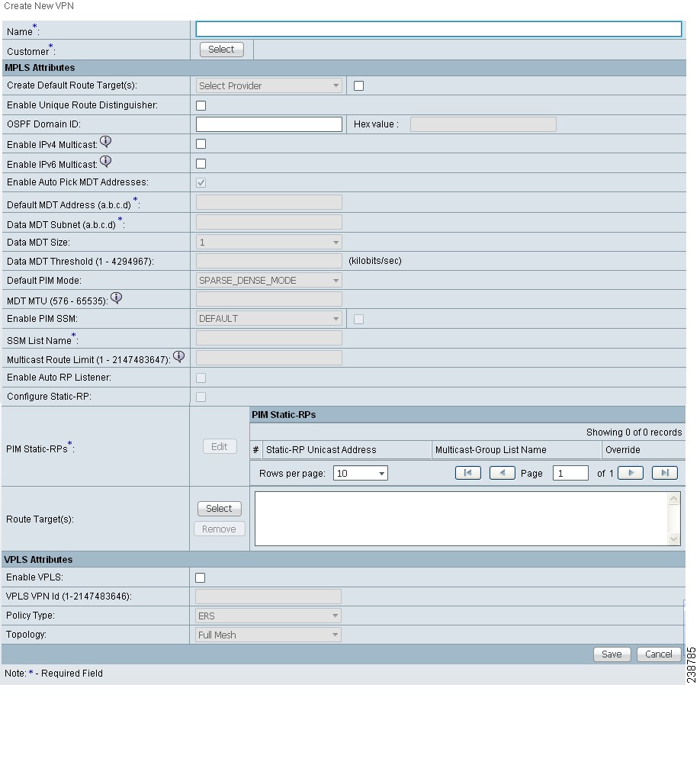
Task: Click scroll up arrow in Route Target(s) list
Action: [x=673, y=498]
